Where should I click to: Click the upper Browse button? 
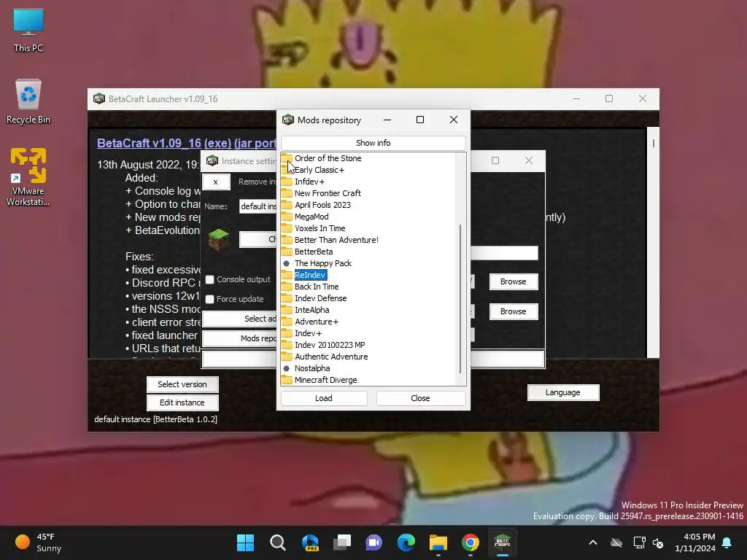[513, 281]
